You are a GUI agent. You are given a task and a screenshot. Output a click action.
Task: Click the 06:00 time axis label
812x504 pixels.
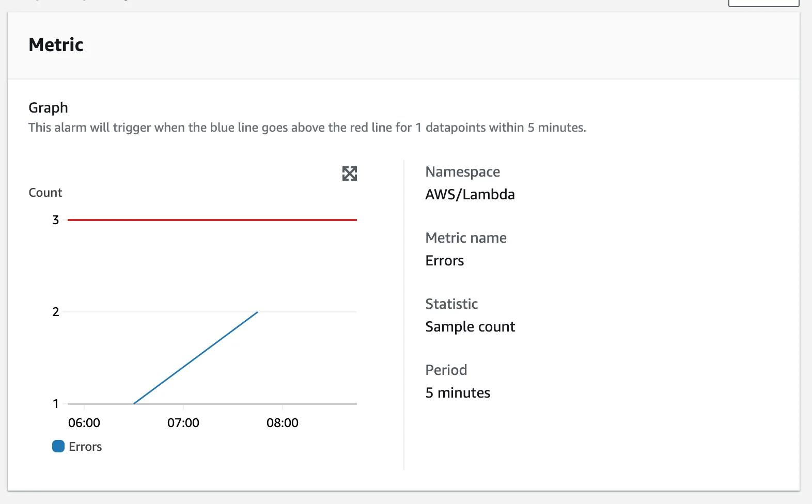click(x=84, y=423)
